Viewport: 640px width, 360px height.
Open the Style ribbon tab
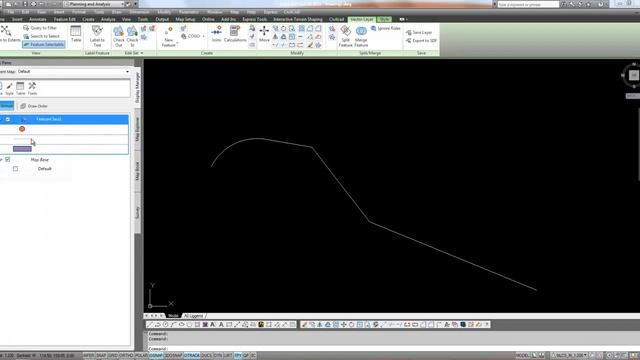(x=384, y=19)
